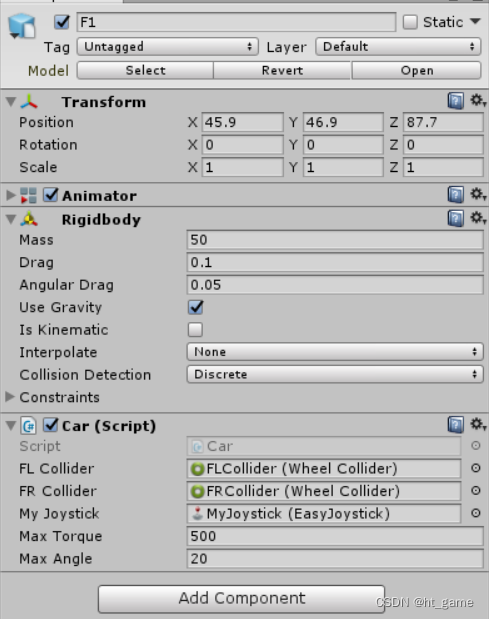Click the 'Constraints' label

pyautogui.click(x=60, y=397)
